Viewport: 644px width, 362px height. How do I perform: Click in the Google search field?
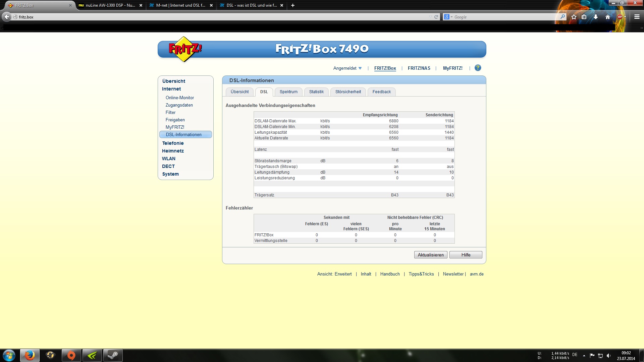click(x=503, y=17)
